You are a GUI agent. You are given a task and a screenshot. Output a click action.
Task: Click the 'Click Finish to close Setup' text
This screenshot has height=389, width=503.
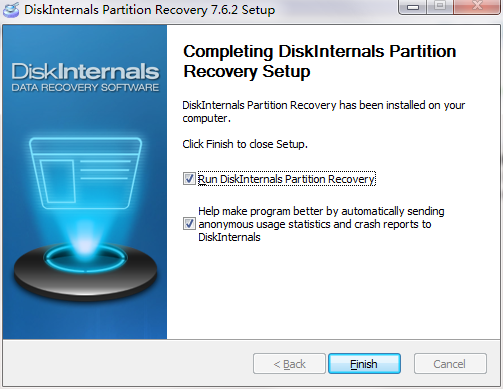245,144
